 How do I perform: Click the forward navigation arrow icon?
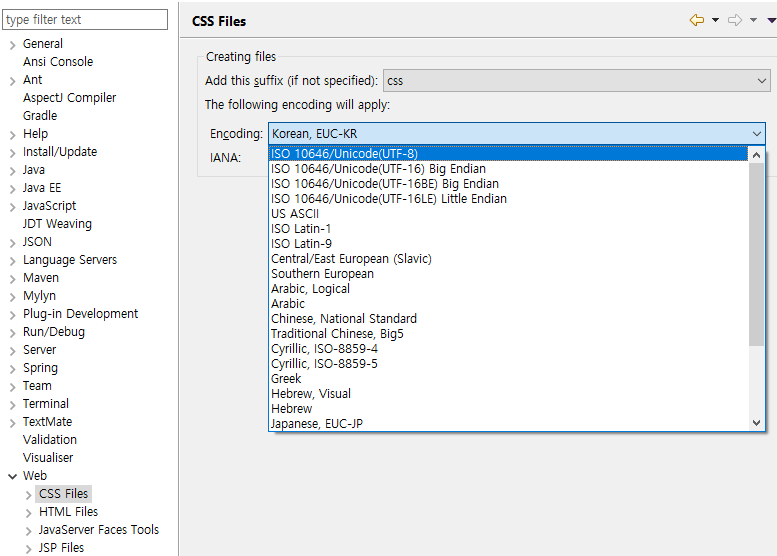[735, 20]
